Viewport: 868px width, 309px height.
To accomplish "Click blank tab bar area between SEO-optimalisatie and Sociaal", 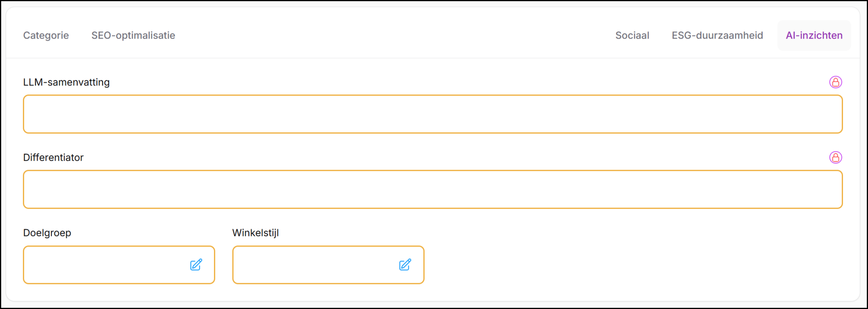I will (390, 36).
